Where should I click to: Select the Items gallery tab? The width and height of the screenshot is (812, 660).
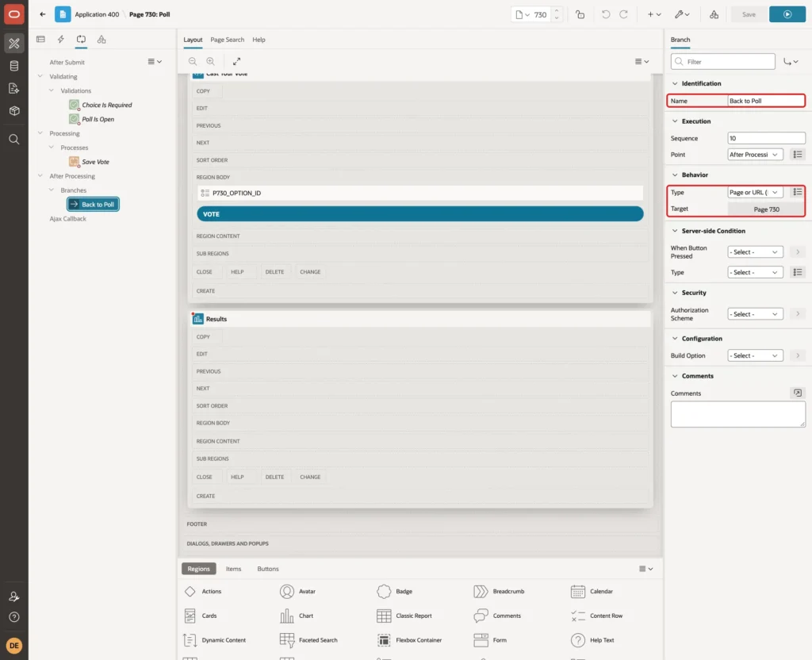[233, 569]
